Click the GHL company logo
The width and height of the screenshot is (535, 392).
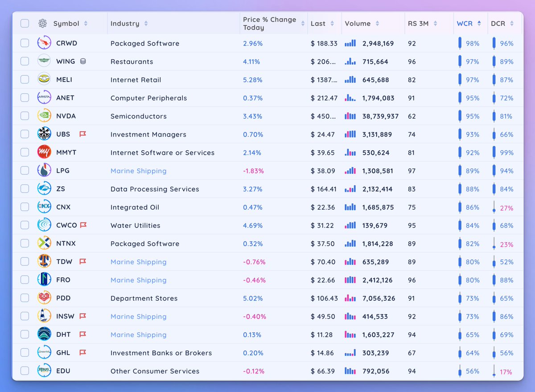(x=44, y=353)
